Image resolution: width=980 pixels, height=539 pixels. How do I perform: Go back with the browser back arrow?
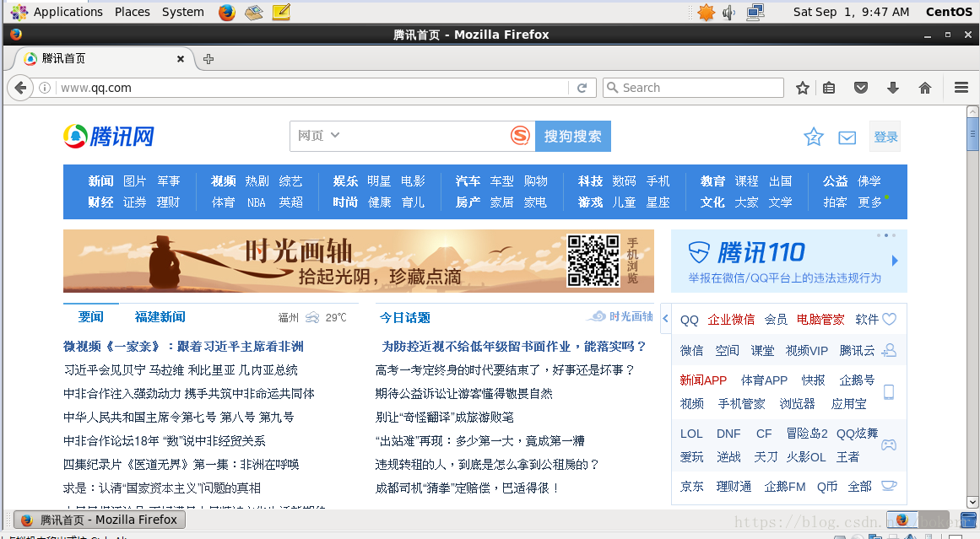(20, 88)
